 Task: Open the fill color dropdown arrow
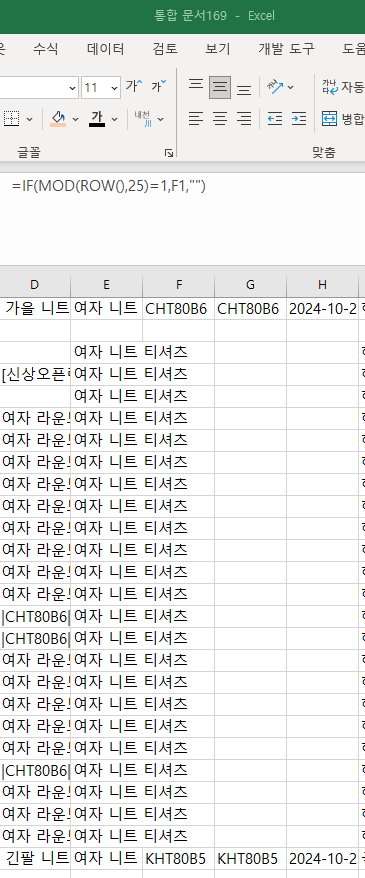[x=76, y=119]
